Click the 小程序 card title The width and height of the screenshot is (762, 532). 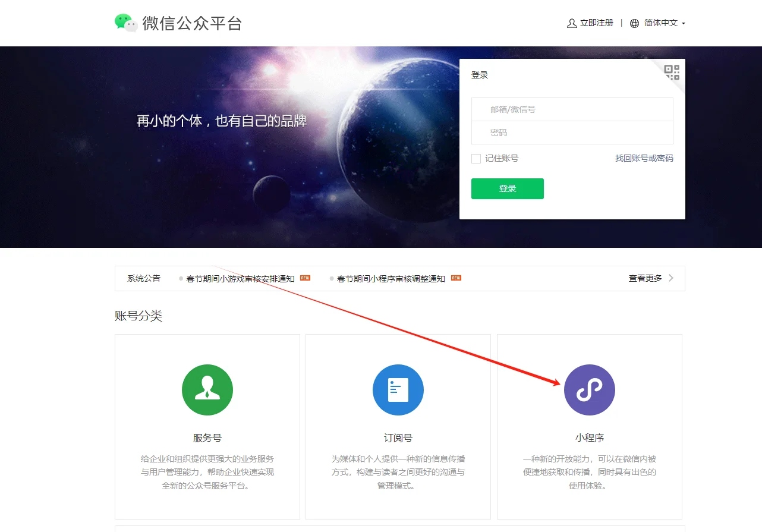[x=590, y=438]
